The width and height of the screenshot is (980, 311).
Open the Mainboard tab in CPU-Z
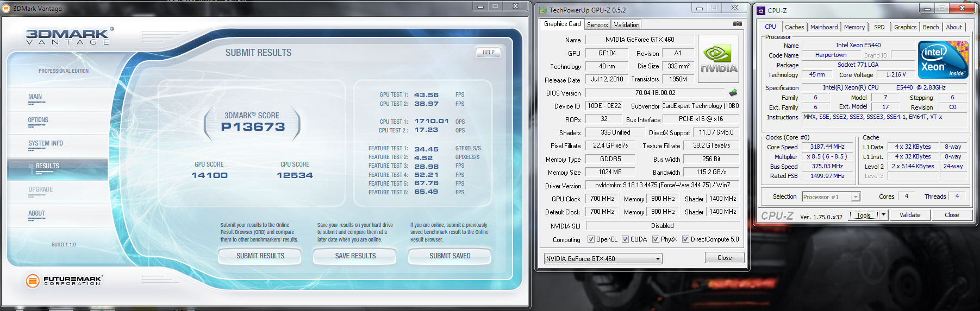pos(824,27)
